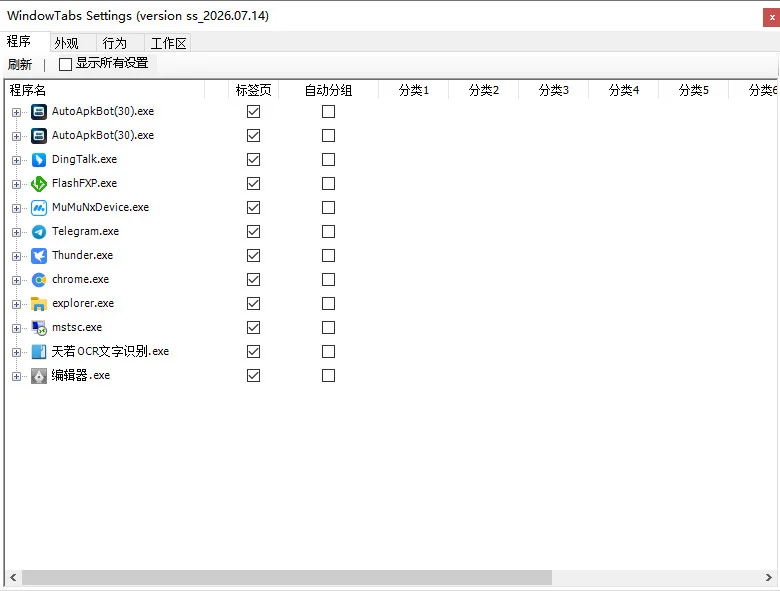This screenshot has width=780, height=591.
Task: Select the chrome.exe row name
Action: [x=81, y=280]
